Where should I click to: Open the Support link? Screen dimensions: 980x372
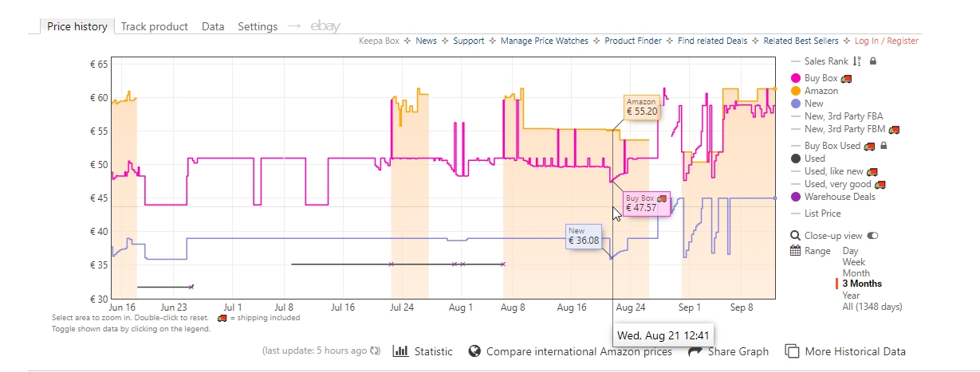468,41
